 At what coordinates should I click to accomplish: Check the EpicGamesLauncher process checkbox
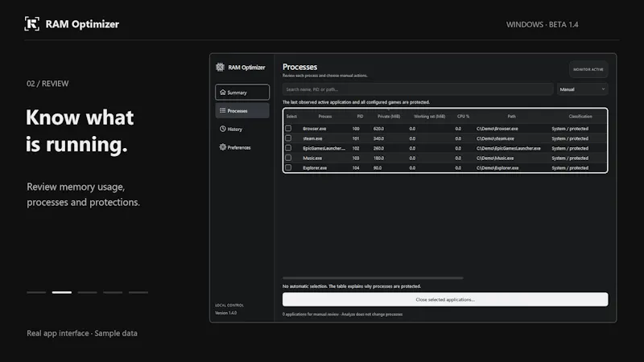288,148
